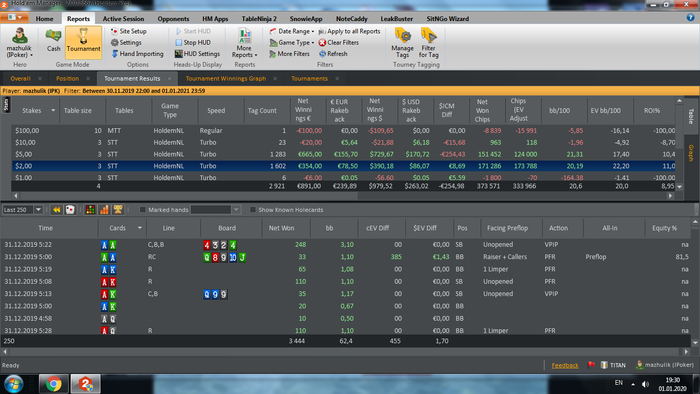Open the Game Type filter dropdown
The width and height of the screenshot is (700, 394).
point(292,42)
